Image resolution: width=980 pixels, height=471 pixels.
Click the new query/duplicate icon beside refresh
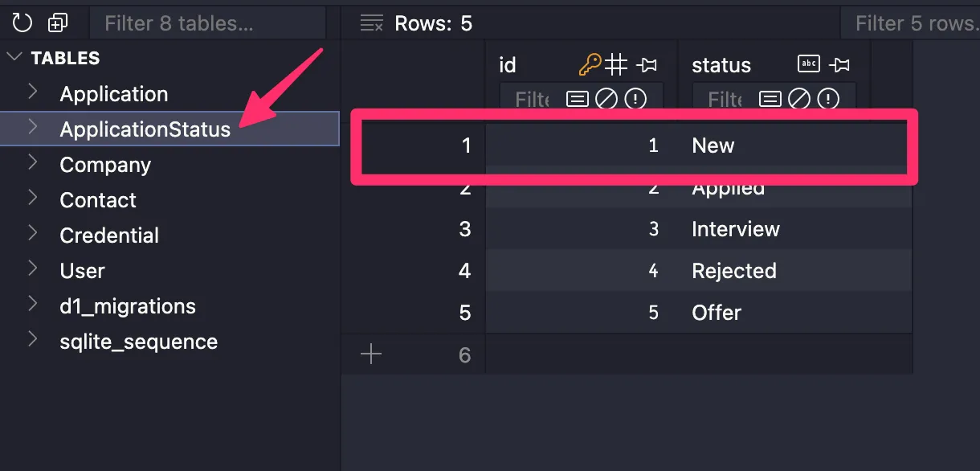(58, 23)
